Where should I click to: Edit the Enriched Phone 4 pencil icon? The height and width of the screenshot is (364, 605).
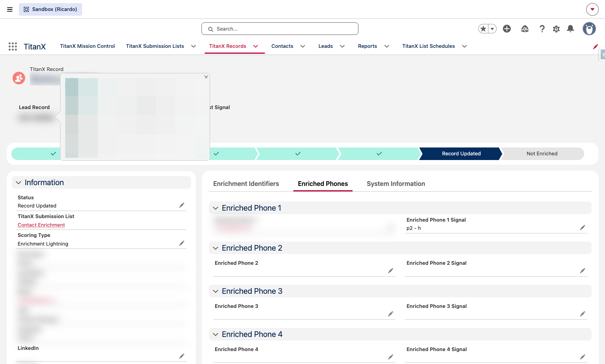coord(391,357)
